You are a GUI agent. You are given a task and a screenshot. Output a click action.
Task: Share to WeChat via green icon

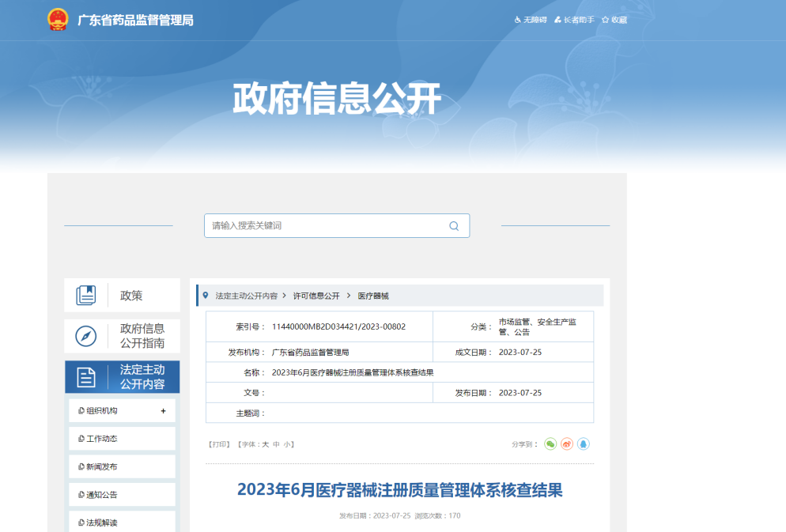550,443
